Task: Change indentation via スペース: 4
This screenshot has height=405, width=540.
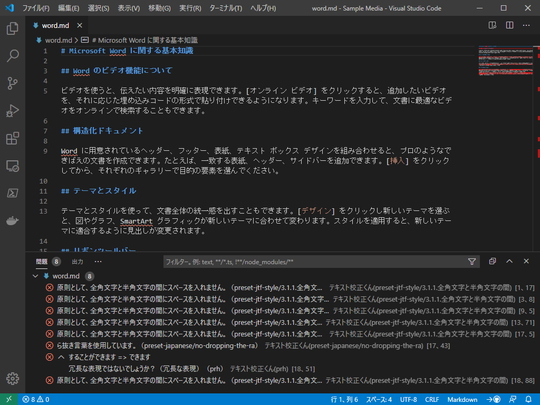Action: pos(379,399)
